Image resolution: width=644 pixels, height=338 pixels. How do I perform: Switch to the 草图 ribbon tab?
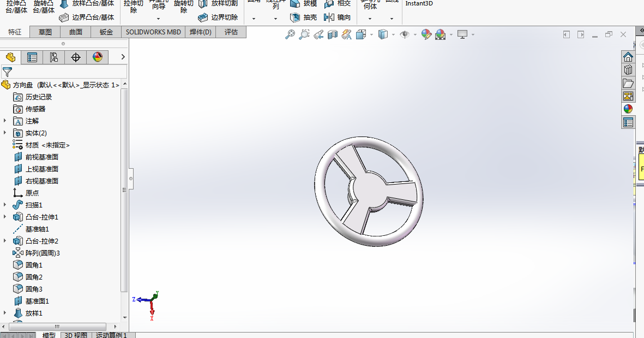point(44,32)
